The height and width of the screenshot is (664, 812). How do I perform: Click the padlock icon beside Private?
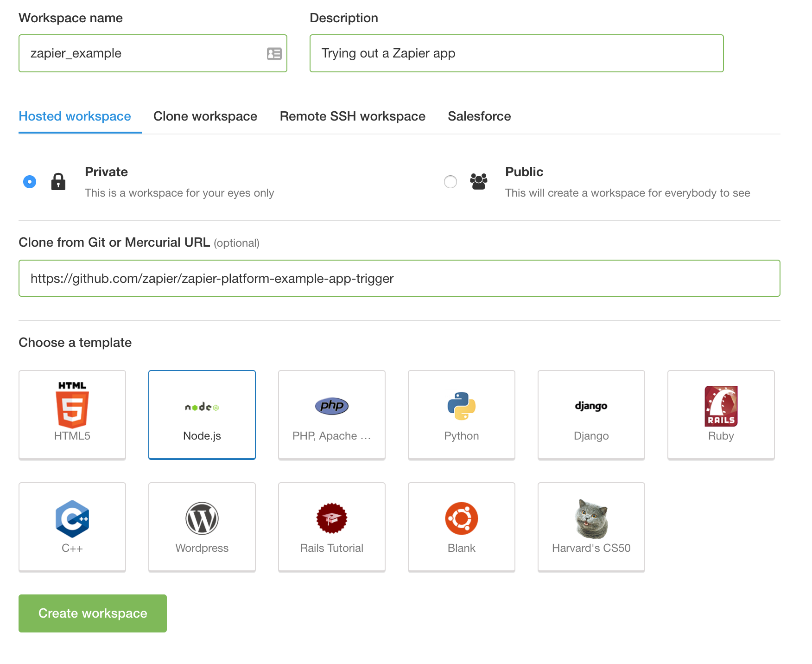(58, 182)
